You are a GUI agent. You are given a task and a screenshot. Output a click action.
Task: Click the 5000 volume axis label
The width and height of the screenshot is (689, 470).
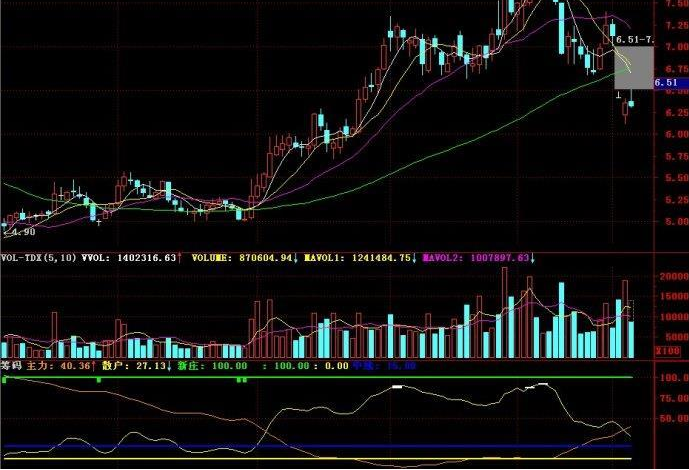point(677,337)
